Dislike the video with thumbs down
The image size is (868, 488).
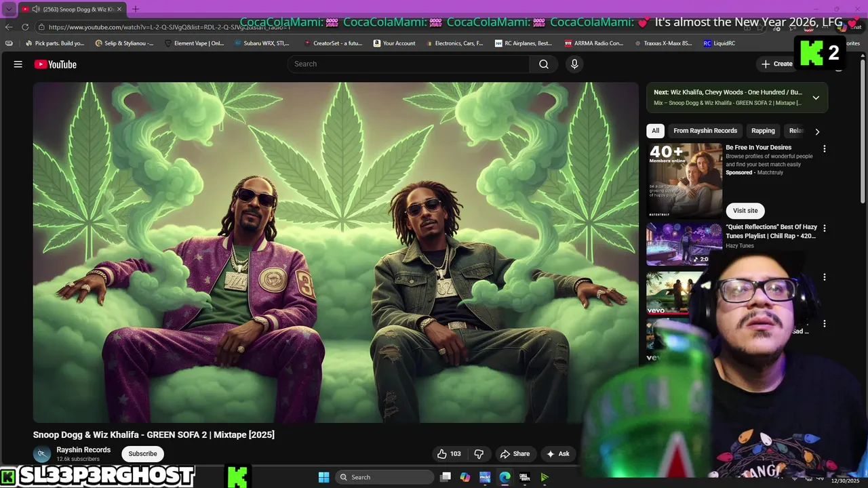[479, 453]
